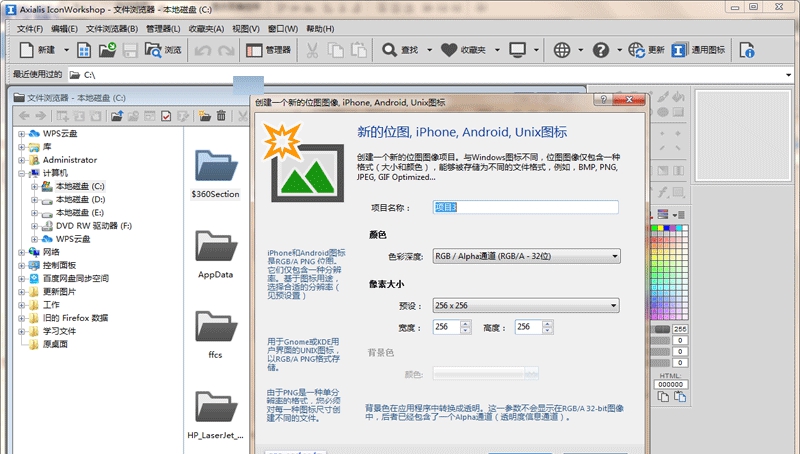Open the 文件浏览器(B) menu
Viewport: 800px width, 454px height.
(x=112, y=29)
